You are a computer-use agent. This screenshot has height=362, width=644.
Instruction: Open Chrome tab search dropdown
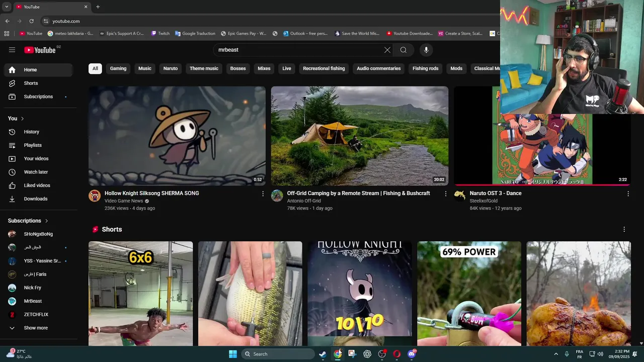[7, 7]
